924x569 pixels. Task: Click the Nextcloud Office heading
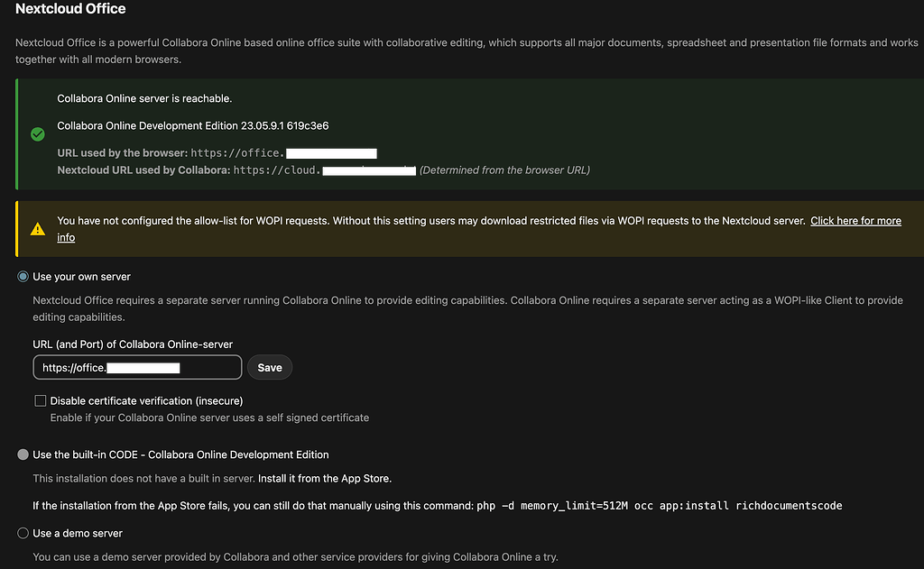tap(70, 9)
